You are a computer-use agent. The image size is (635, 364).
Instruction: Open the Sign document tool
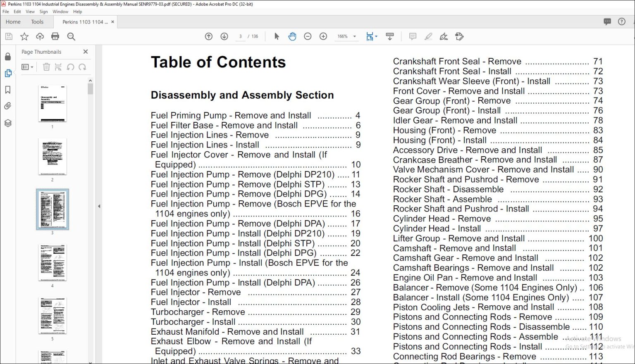click(x=444, y=36)
